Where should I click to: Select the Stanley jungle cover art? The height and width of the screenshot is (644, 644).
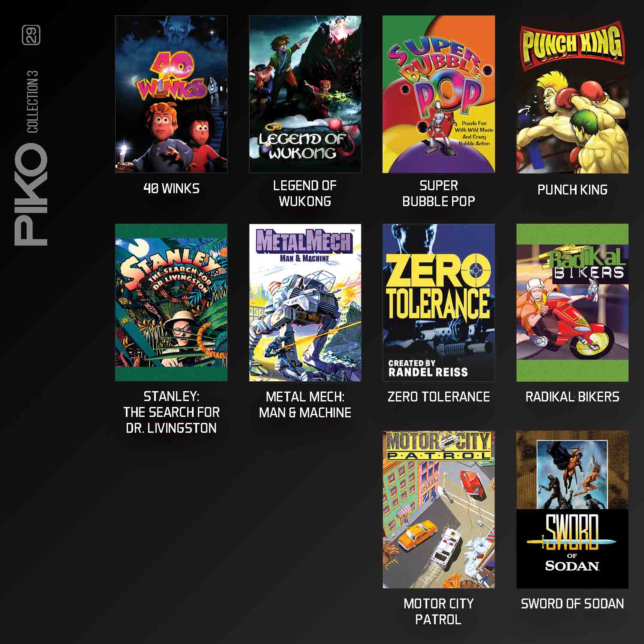(x=171, y=302)
